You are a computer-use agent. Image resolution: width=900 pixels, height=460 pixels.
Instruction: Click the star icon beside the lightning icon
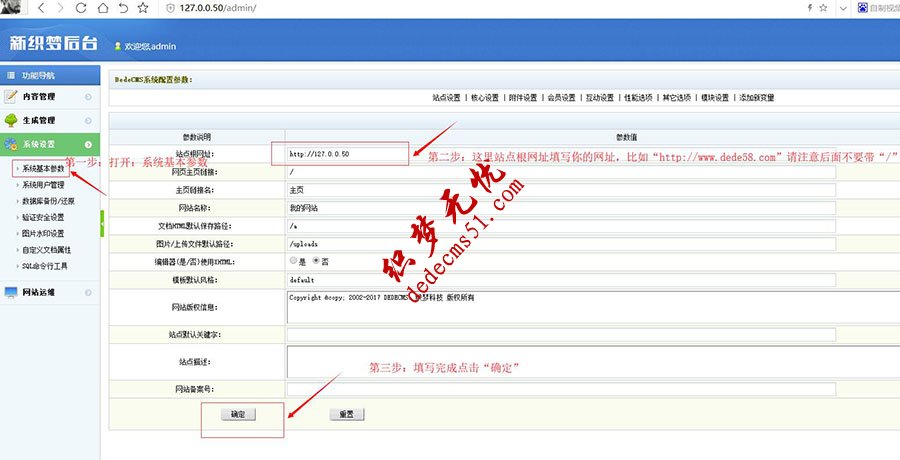(823, 8)
